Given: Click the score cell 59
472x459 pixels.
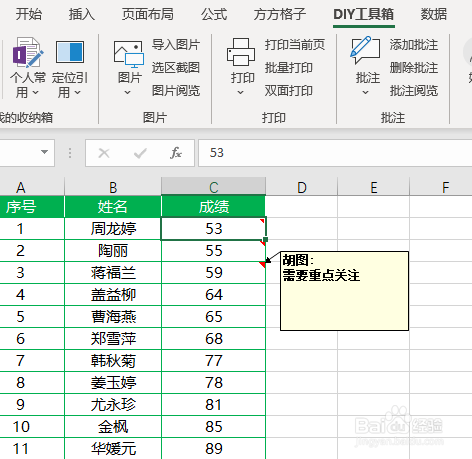Looking at the screenshot, I should [x=214, y=273].
